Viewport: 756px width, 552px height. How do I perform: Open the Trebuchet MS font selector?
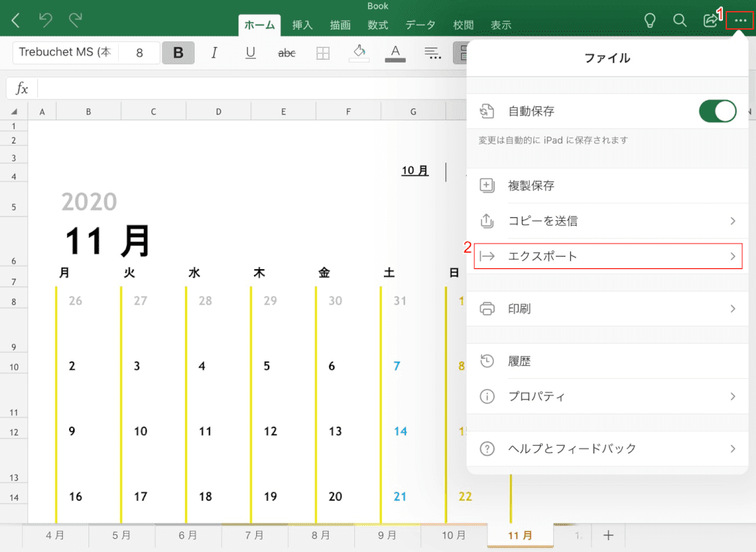tap(65, 52)
